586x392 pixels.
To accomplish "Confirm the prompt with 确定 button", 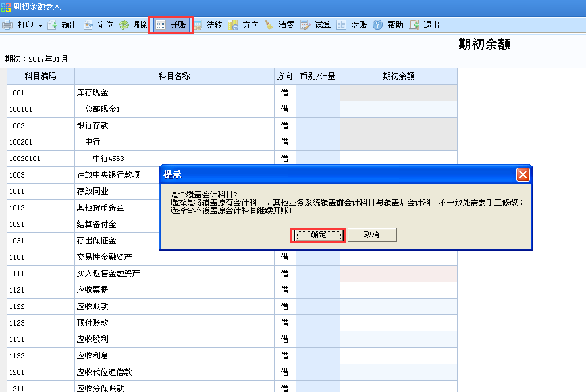I will 318,235.
